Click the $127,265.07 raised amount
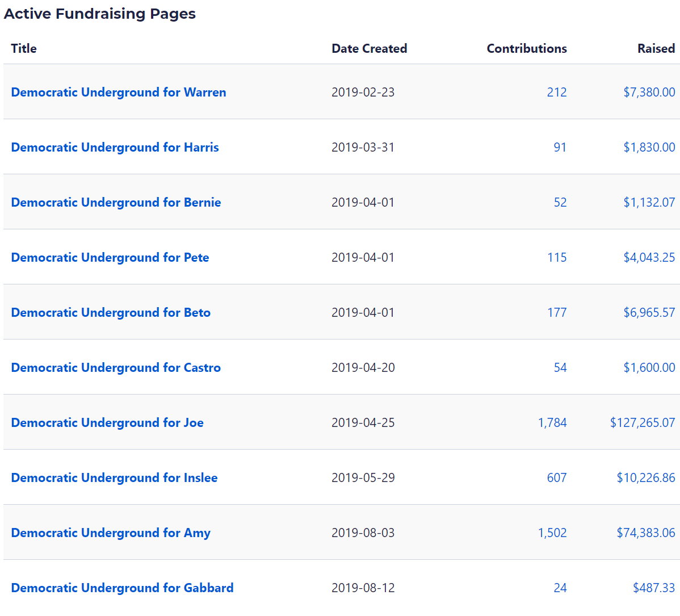680x616 pixels. point(643,422)
